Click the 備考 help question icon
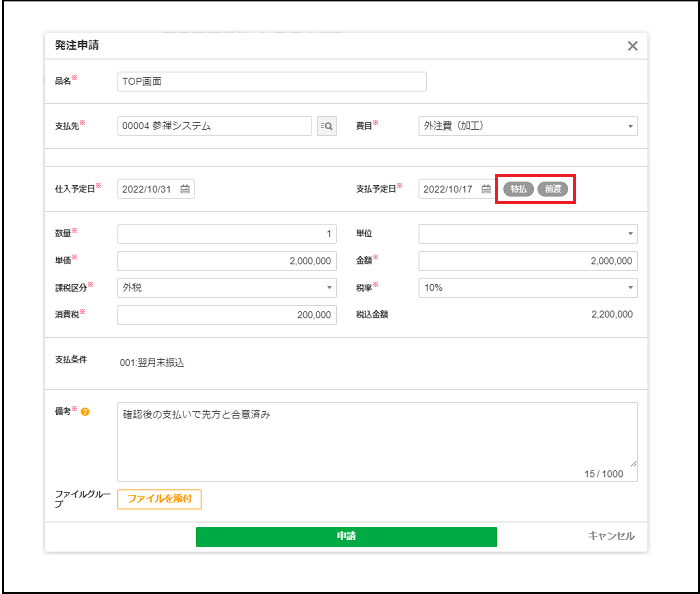 tap(85, 411)
